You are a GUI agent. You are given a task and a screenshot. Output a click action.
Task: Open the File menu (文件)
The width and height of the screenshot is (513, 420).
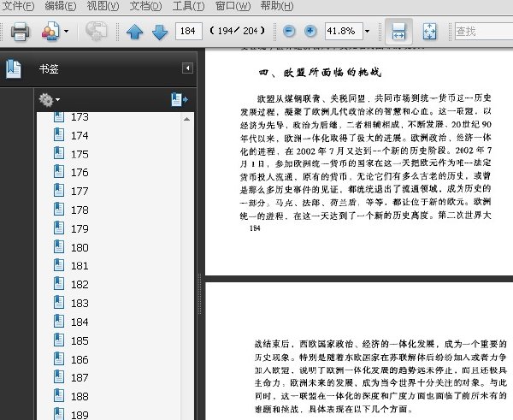(x=18, y=6)
